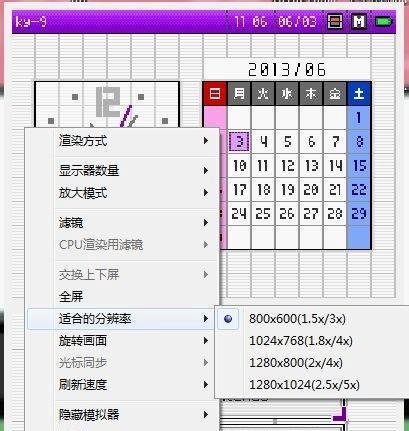The image size is (409, 431).
Task: Click the ky-9 name in header
Action: click(31, 22)
